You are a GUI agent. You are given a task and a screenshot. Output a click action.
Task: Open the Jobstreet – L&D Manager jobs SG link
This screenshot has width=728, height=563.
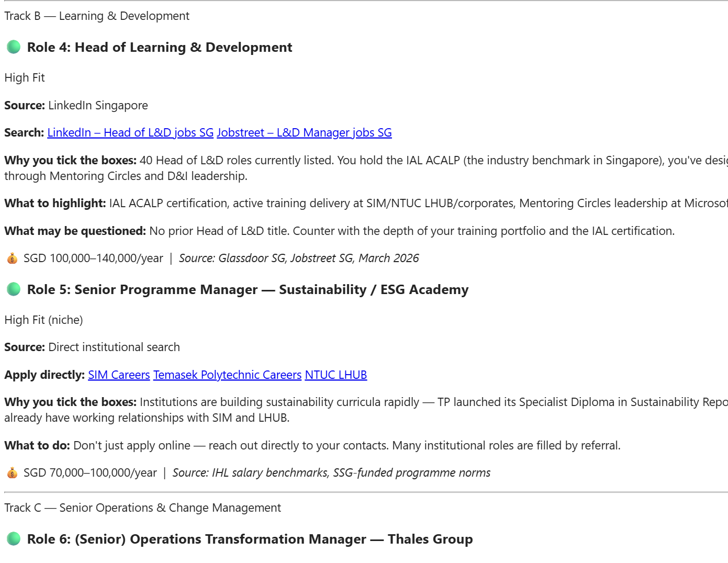coord(304,132)
